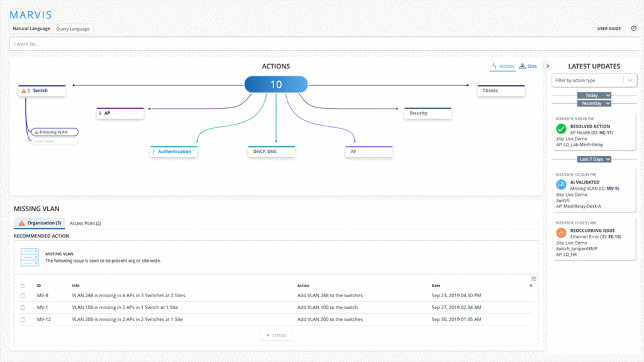
Task: Select all rows via the header checkbox
Action: 24,285
